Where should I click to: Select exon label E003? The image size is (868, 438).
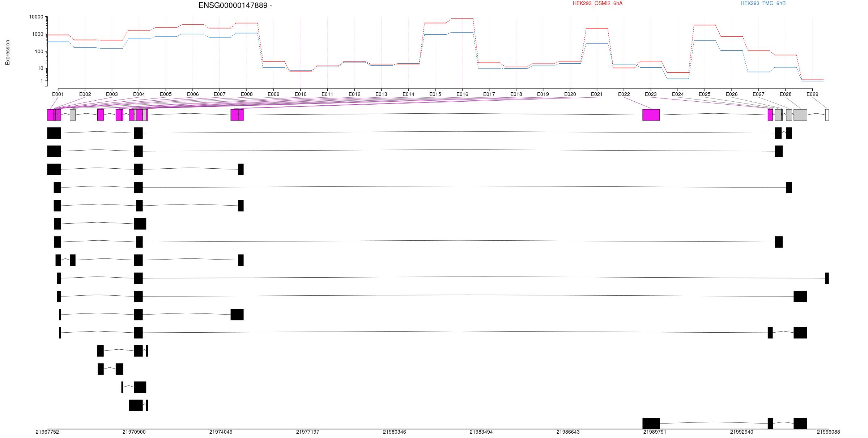click(x=112, y=94)
